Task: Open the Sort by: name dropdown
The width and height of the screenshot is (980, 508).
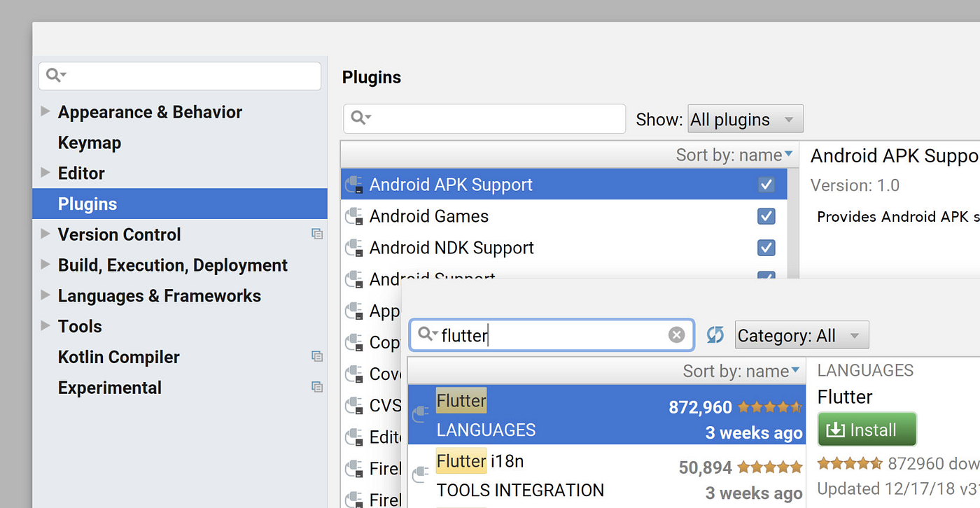Action: [734, 155]
